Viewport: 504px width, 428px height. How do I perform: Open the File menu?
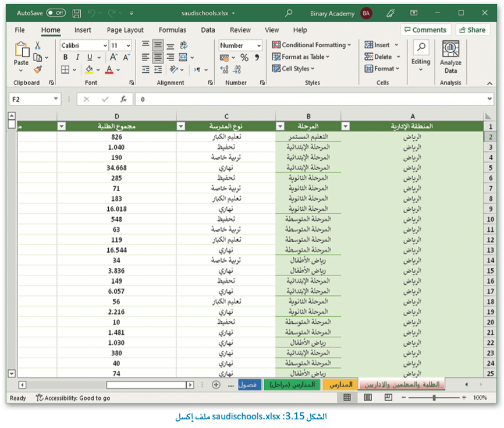tap(20, 30)
